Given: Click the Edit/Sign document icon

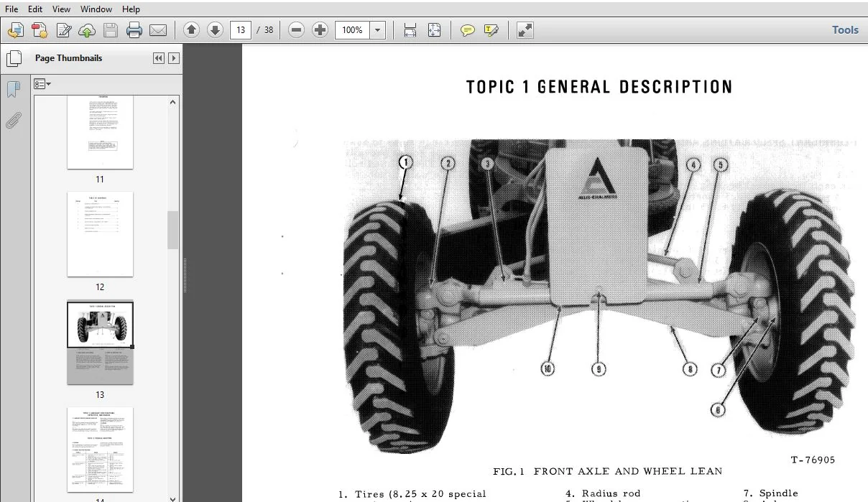Looking at the screenshot, I should [x=63, y=30].
